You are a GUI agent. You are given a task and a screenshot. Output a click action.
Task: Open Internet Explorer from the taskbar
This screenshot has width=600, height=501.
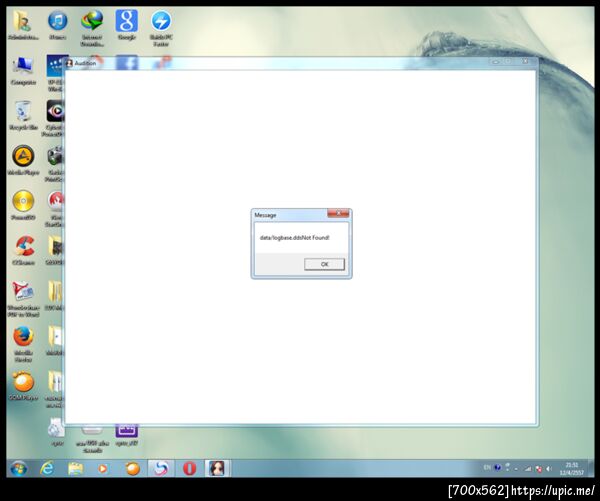tap(47, 468)
